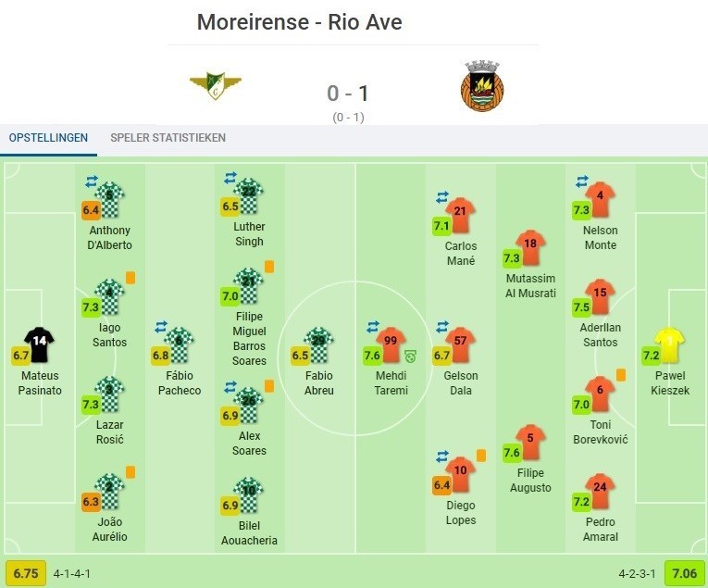Click Mehdi Taremi's goal icon
The image size is (708, 588).
(410, 356)
